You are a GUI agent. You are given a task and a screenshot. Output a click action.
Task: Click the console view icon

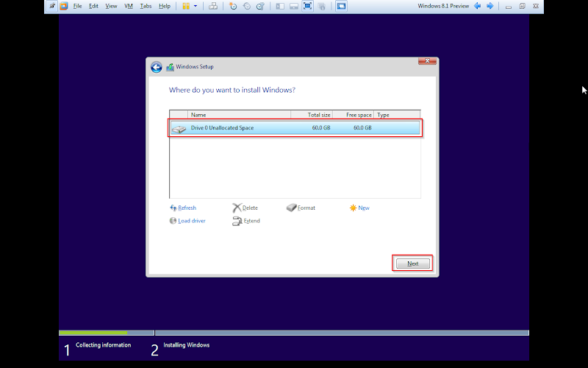(x=341, y=6)
